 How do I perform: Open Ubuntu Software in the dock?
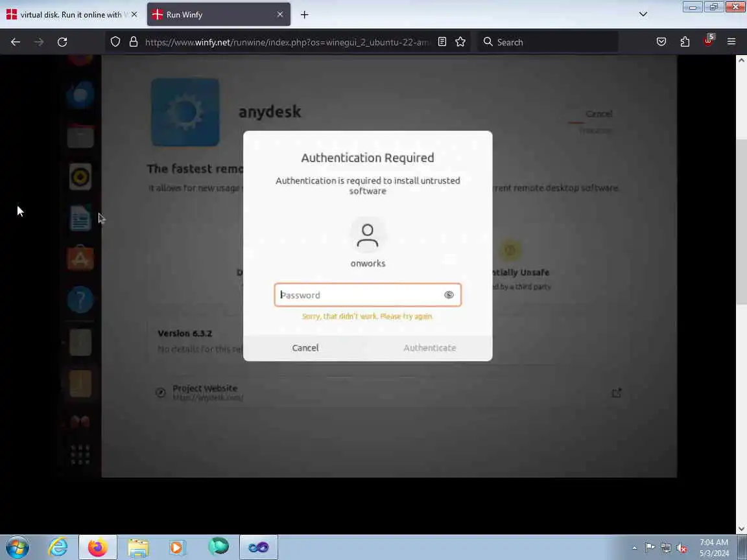[x=80, y=259]
